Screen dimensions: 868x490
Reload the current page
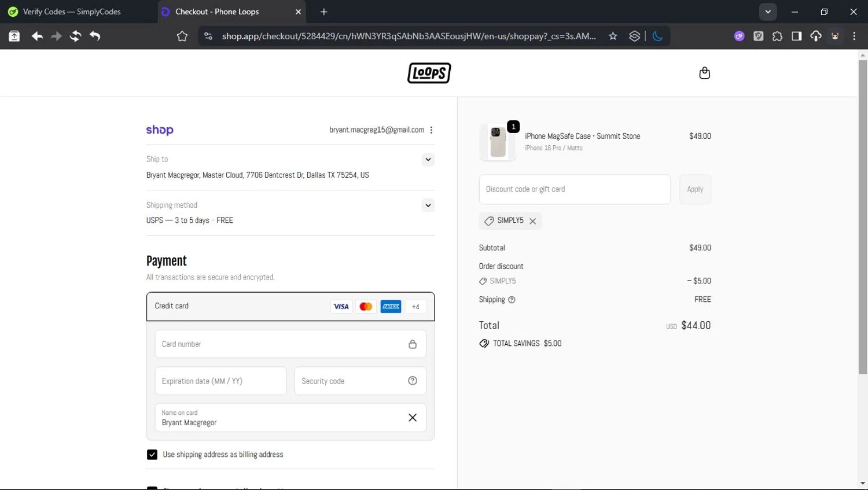click(x=75, y=36)
